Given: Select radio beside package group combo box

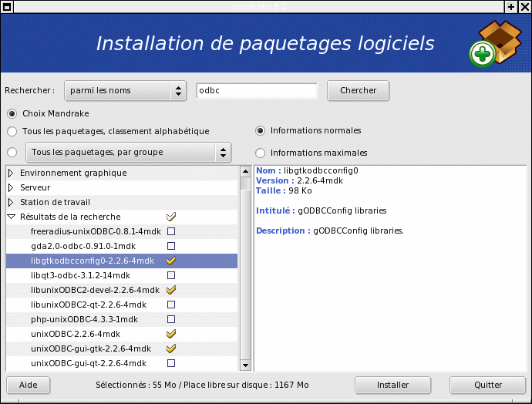Looking at the screenshot, I should pos(12,153).
